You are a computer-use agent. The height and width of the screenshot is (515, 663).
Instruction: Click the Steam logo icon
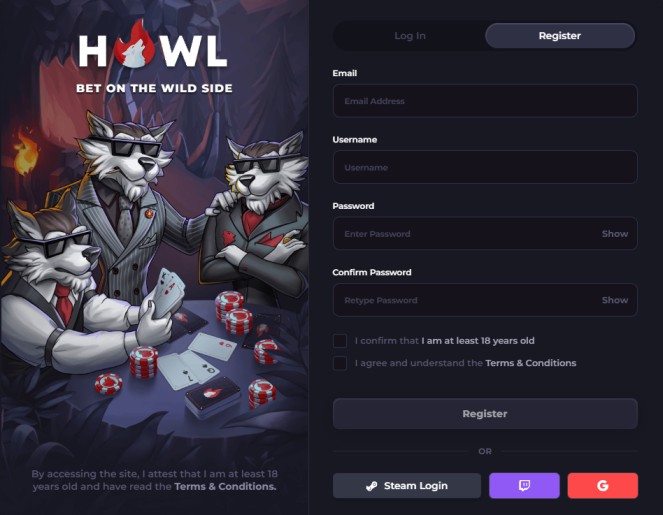tap(372, 486)
